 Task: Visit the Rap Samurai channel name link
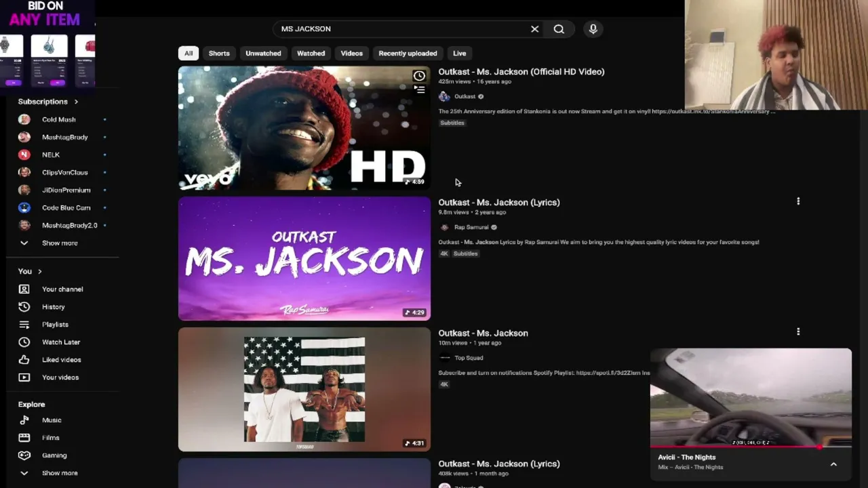tap(471, 228)
